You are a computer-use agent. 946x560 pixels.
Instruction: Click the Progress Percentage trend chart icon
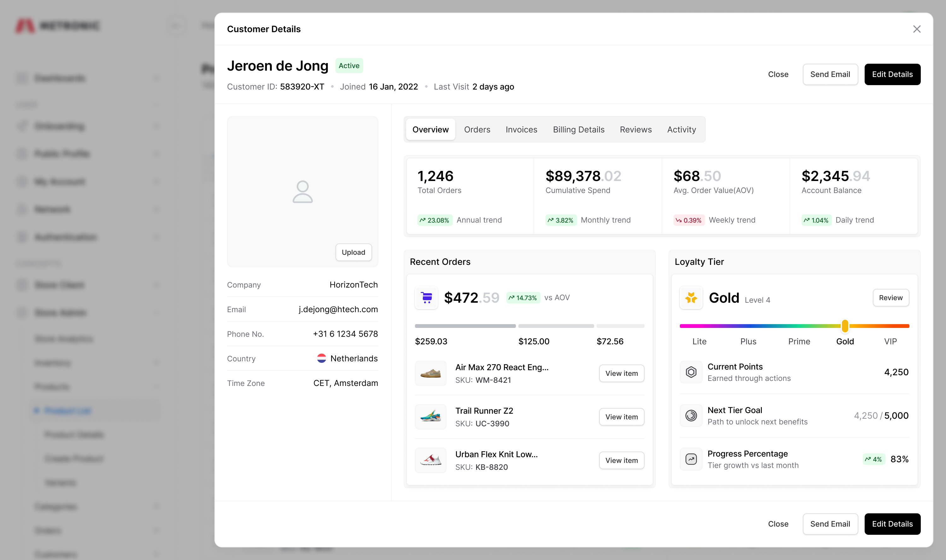point(691,459)
